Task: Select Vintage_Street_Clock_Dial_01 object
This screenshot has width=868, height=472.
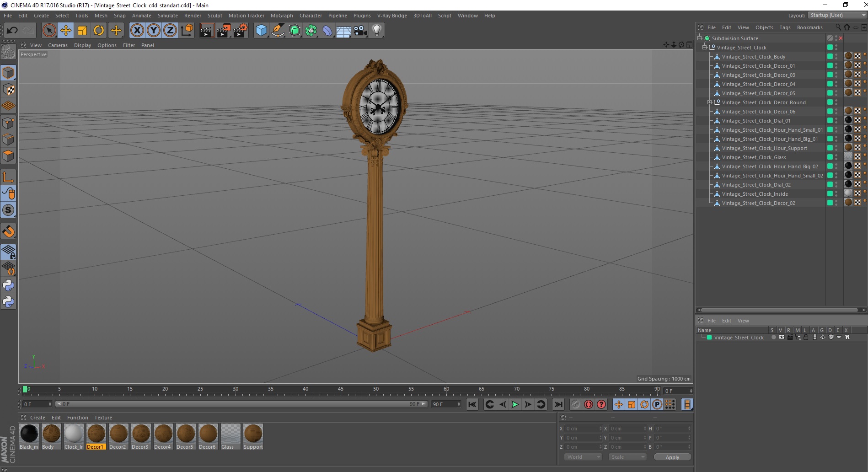Action: 756,121
